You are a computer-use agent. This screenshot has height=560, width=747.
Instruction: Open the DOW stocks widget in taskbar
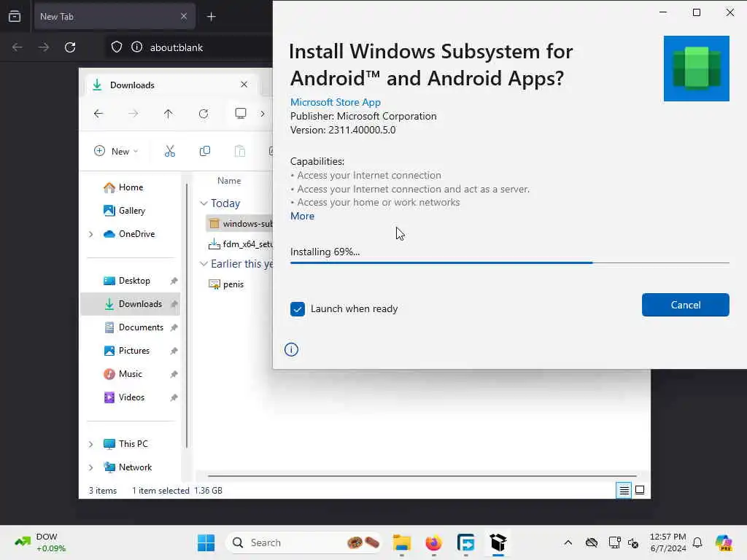tap(41, 542)
